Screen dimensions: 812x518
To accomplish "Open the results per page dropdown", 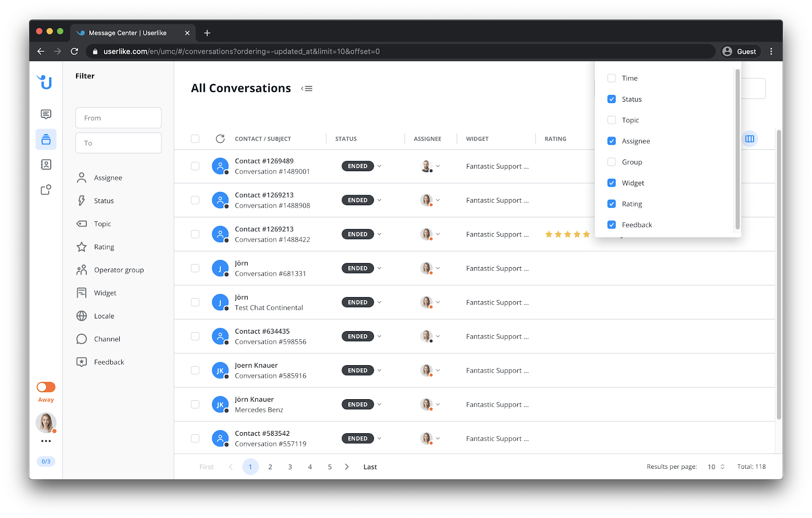I will tap(716, 467).
